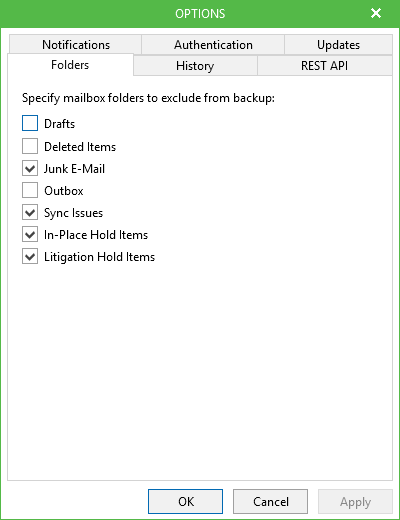
Task: Click the 'Specify mailbox folders to exclude' label
Action: point(148,98)
